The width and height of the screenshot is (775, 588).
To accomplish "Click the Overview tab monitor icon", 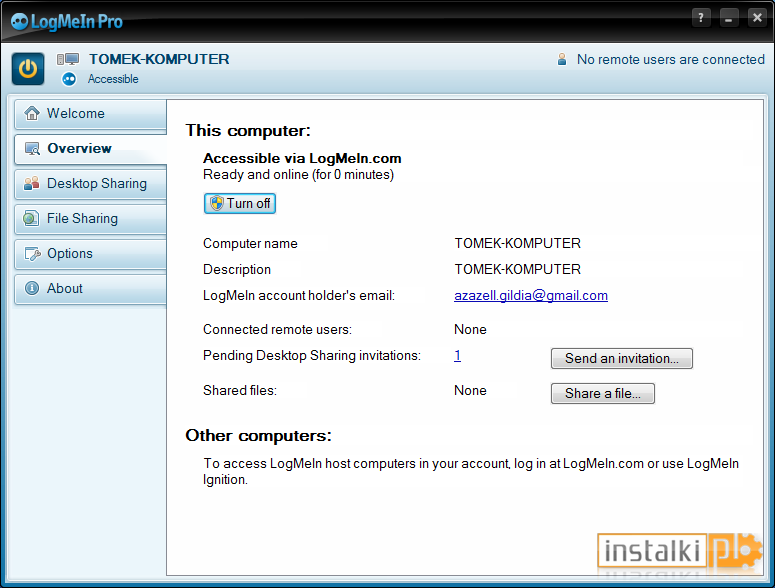I will coord(33,149).
